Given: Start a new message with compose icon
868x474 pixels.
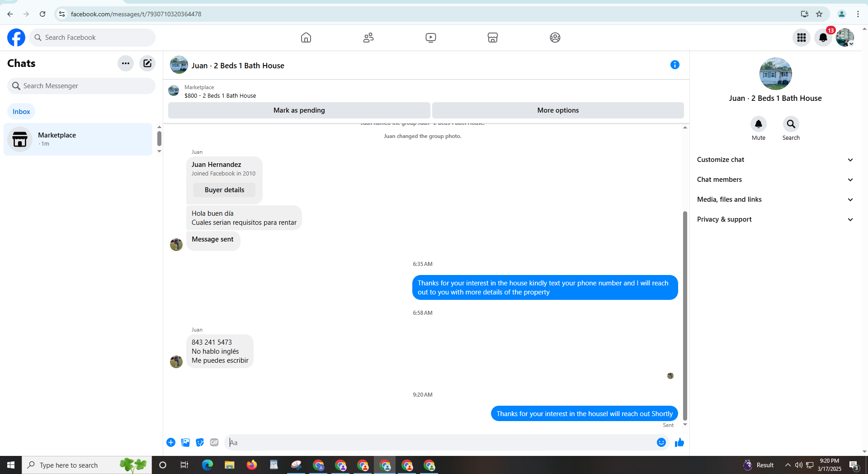Looking at the screenshot, I should pyautogui.click(x=147, y=63).
